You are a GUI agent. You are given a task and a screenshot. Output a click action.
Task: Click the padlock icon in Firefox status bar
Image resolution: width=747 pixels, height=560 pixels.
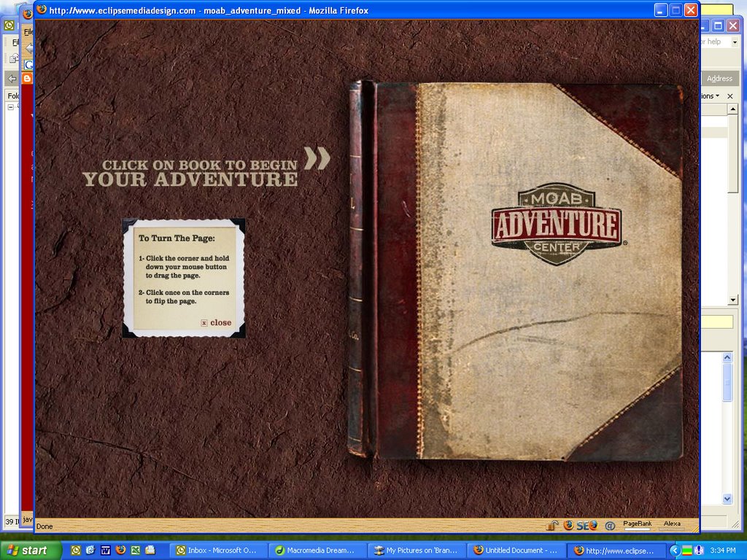[x=552, y=526]
